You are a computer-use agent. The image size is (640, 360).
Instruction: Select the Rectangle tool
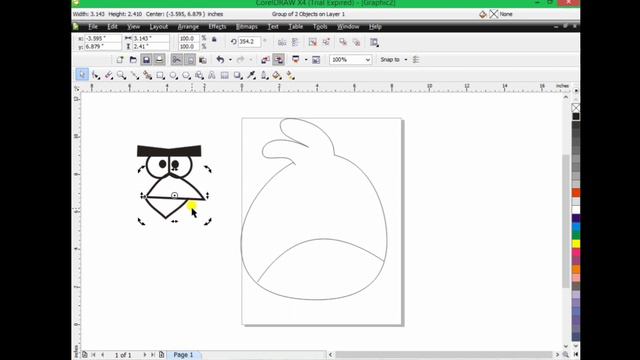point(160,75)
